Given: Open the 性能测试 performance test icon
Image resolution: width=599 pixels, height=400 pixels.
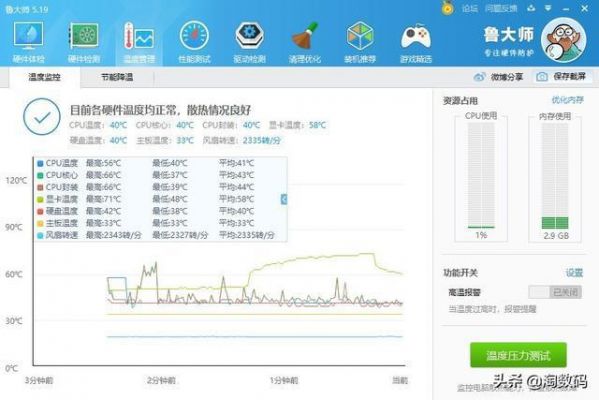Looking at the screenshot, I should [194, 42].
